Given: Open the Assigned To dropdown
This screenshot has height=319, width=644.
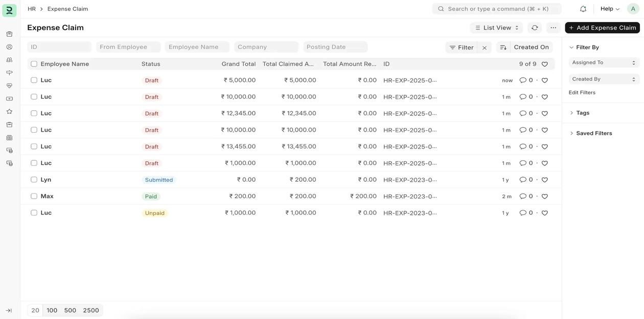Looking at the screenshot, I should coord(603,63).
